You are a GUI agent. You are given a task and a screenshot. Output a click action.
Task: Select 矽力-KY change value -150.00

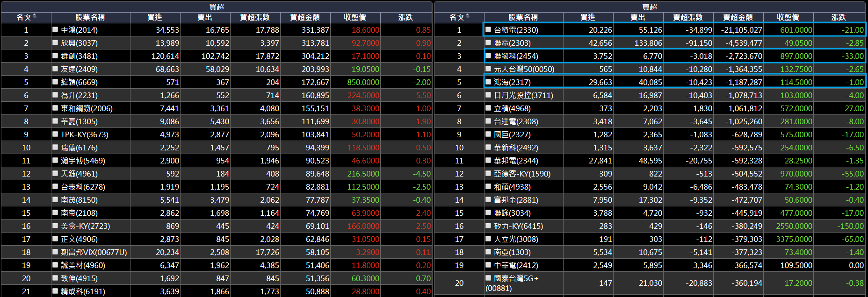(x=850, y=226)
